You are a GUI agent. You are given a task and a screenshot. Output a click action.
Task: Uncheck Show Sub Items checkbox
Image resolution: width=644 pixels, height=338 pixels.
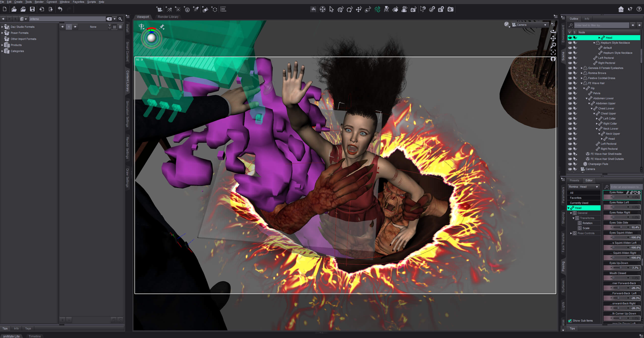coord(570,321)
